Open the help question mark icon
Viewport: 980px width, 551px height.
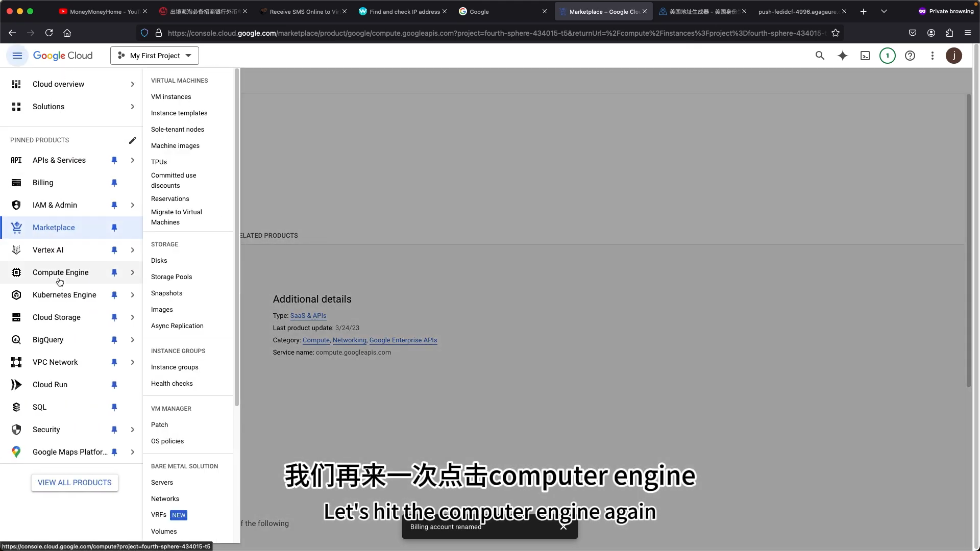click(910, 56)
